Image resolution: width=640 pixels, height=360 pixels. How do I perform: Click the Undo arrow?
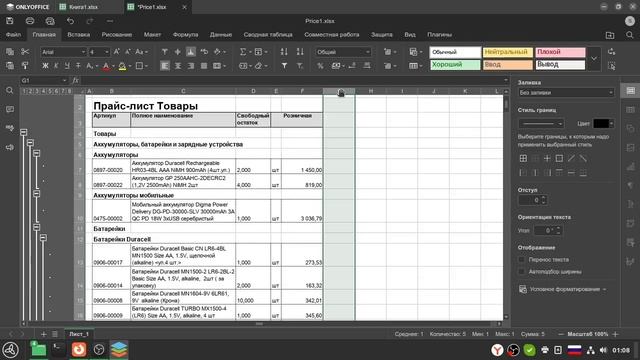[x=70, y=21]
